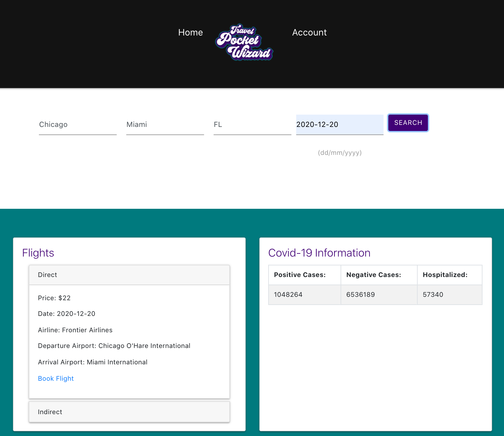Open the Account page
The width and height of the screenshot is (504, 436).
[309, 32]
